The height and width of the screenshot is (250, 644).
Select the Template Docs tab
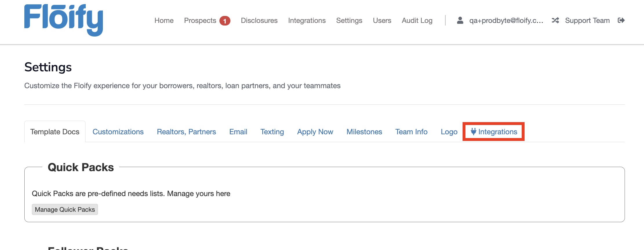(x=55, y=132)
